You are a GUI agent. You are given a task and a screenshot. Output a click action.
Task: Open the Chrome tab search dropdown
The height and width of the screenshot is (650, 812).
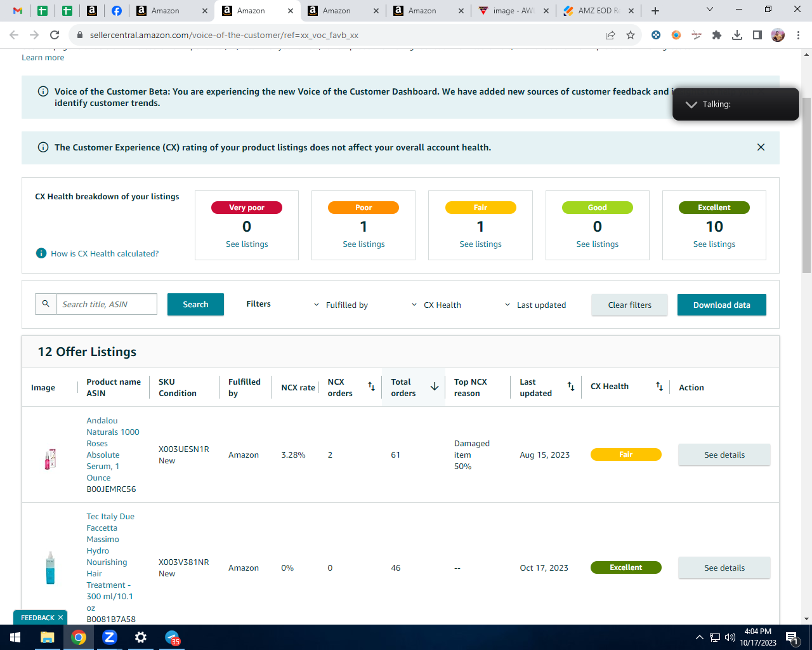coord(710,10)
